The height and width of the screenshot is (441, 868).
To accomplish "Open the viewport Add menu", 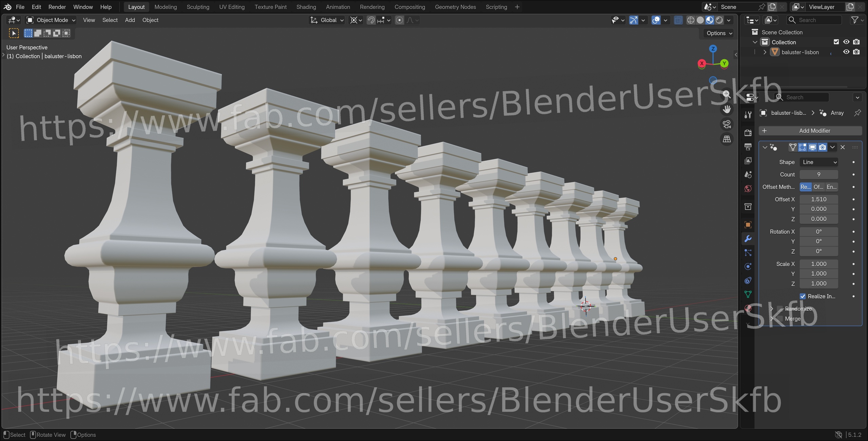I will click(x=130, y=20).
